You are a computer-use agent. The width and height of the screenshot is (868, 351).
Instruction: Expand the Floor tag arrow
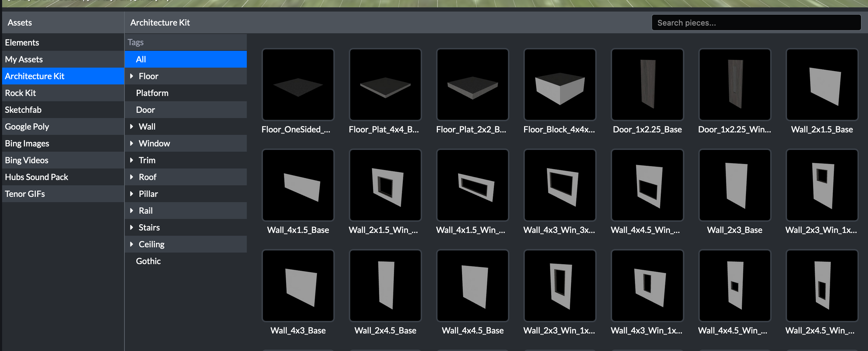132,76
